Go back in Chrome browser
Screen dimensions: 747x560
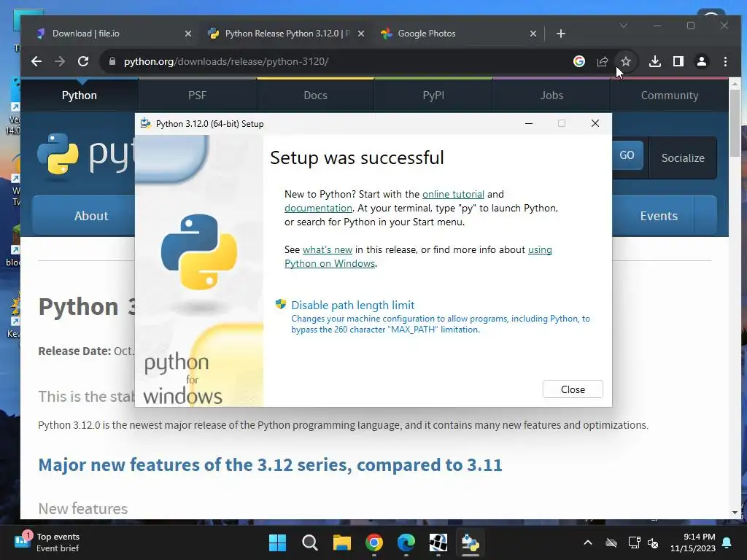coord(36,61)
